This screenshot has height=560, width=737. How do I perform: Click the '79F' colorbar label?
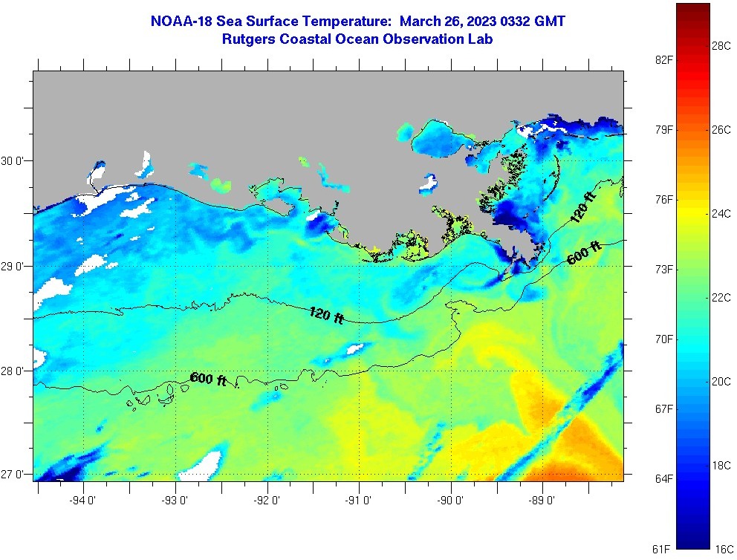pyautogui.click(x=663, y=130)
